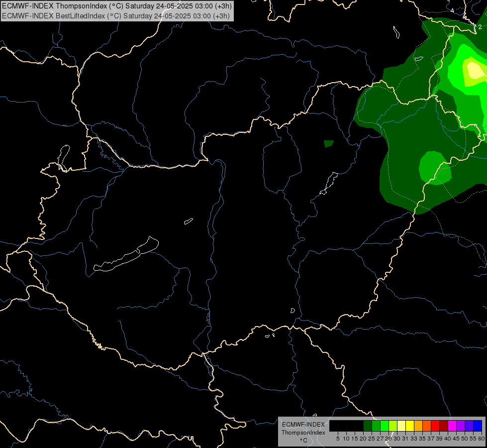
Task: Click the bright green 27-29 legend swatch
Action: click(385, 426)
